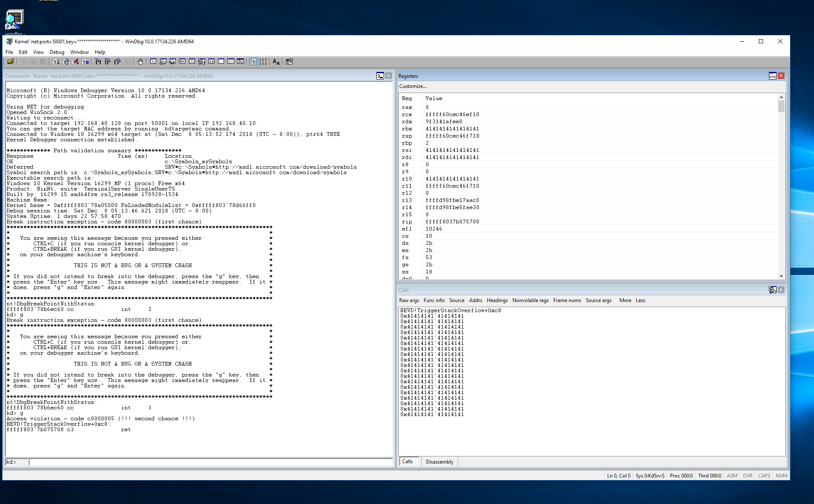Screen dimensions: 814x504
Task: Open the Disassembly window via toolbar icon
Action: pyautogui.click(x=211, y=62)
